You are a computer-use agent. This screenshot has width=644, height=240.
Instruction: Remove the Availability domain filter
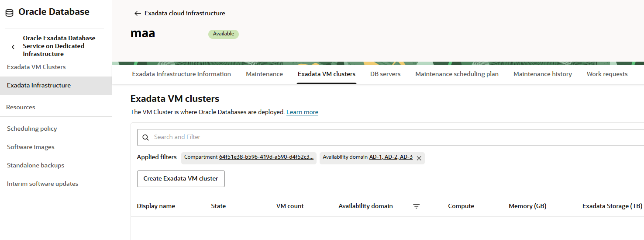click(419, 158)
